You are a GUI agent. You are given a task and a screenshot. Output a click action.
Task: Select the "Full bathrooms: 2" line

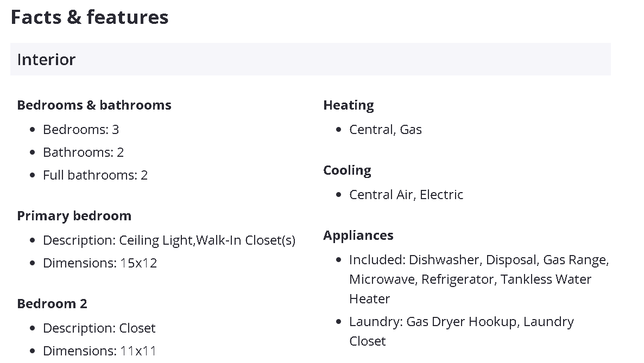pyautogui.click(x=95, y=175)
